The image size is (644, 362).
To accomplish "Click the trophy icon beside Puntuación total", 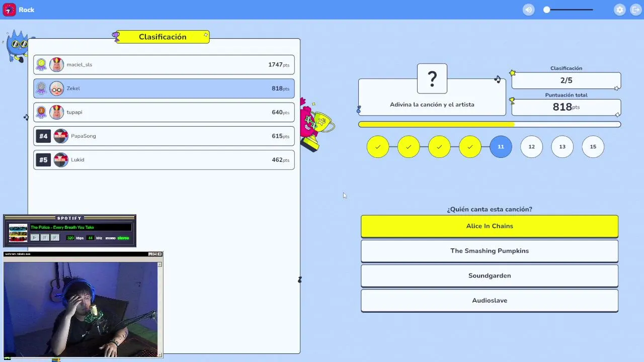I will point(512,101).
